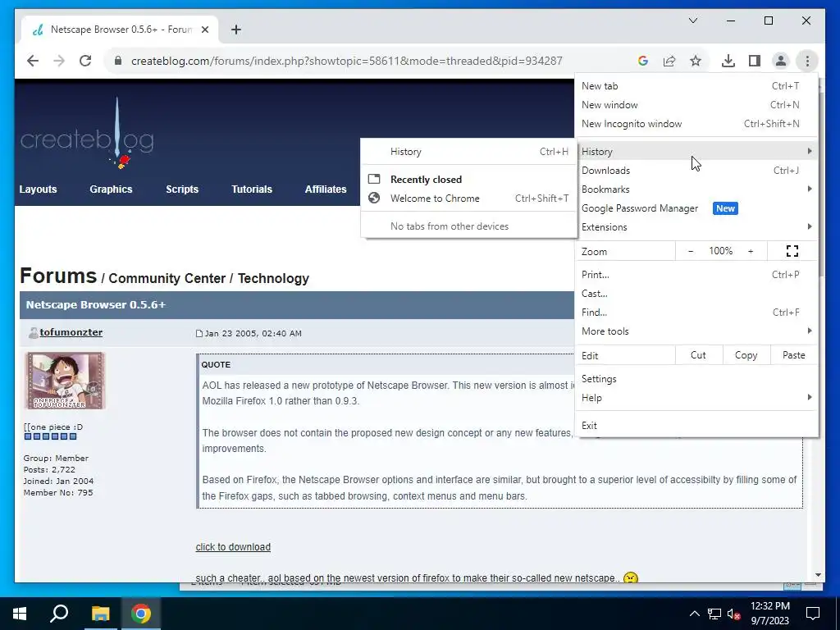
Task: Expand the Help submenu
Action: 696,398
